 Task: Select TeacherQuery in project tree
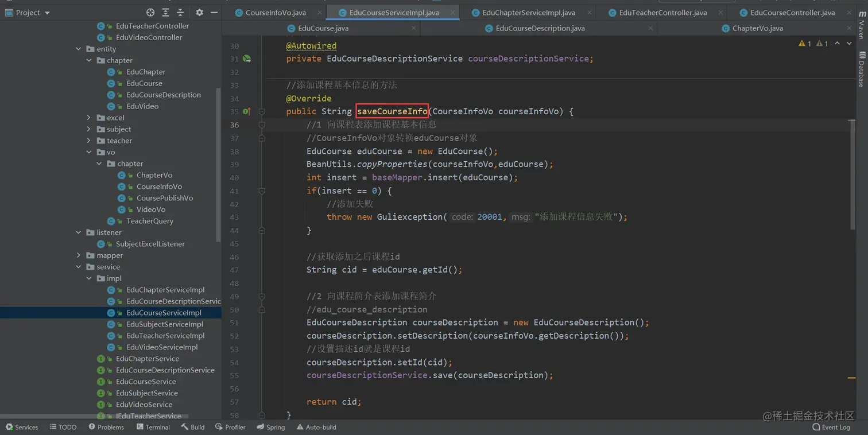(x=150, y=221)
